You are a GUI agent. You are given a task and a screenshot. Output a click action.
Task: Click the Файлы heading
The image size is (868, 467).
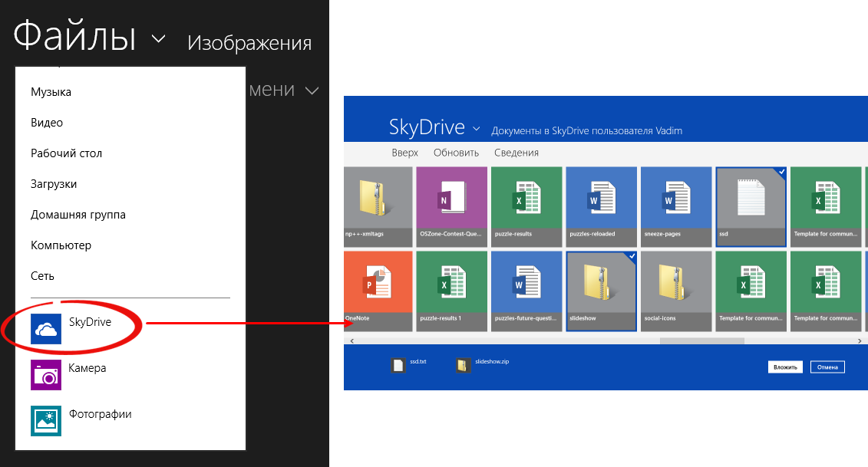point(74,36)
